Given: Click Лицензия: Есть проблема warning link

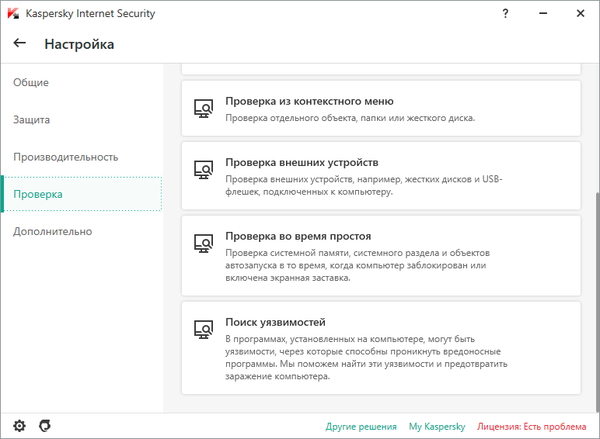Looking at the screenshot, I should pyautogui.click(x=533, y=426).
